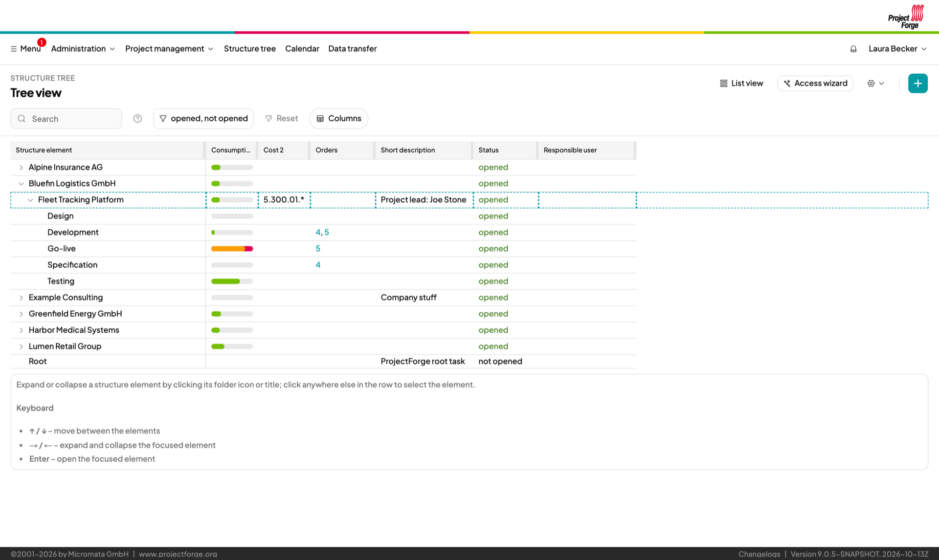Open the Project management dropdown menu
This screenshot has width=939, height=560.
pyautogui.click(x=169, y=49)
